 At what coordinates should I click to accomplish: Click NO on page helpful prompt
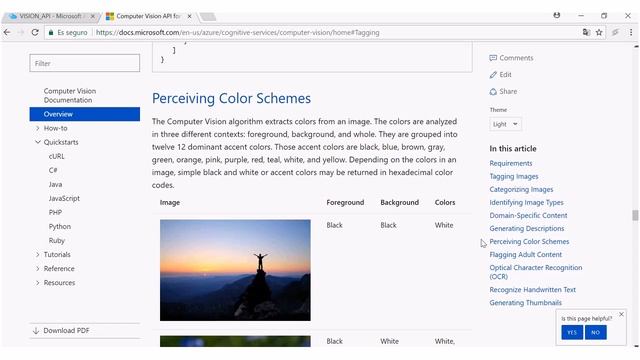click(596, 333)
